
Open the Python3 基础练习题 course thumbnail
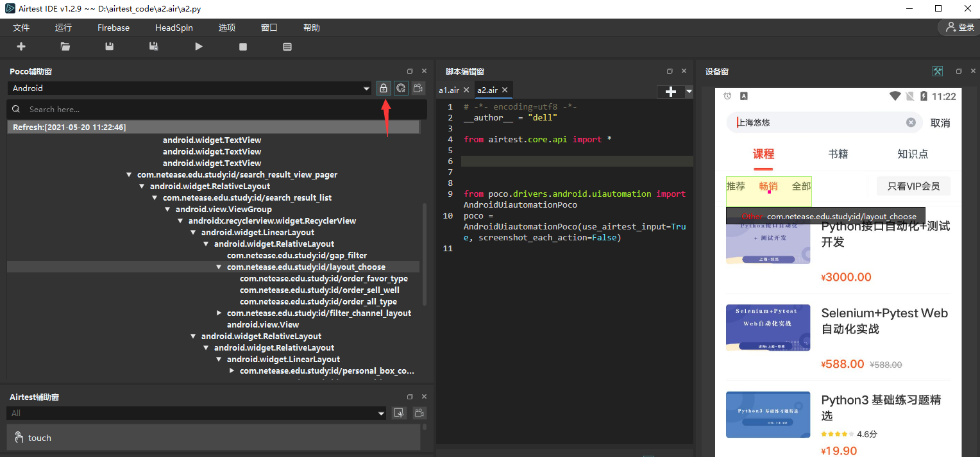tap(768, 415)
